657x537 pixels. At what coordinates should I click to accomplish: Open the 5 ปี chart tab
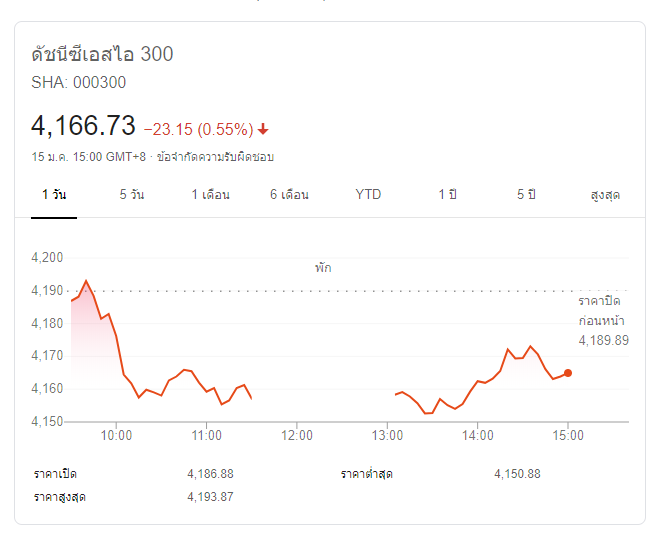(526, 194)
